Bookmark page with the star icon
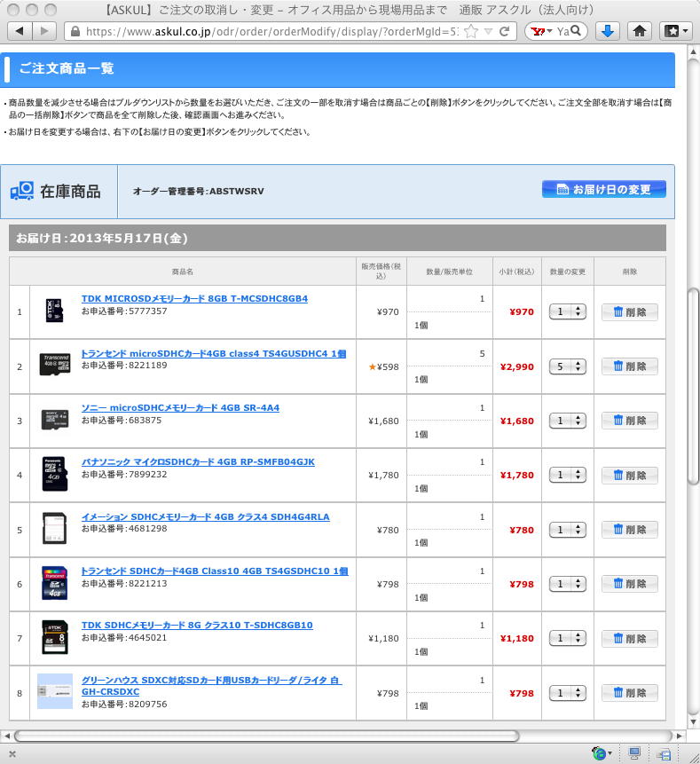This screenshot has height=764, width=700. [x=470, y=32]
